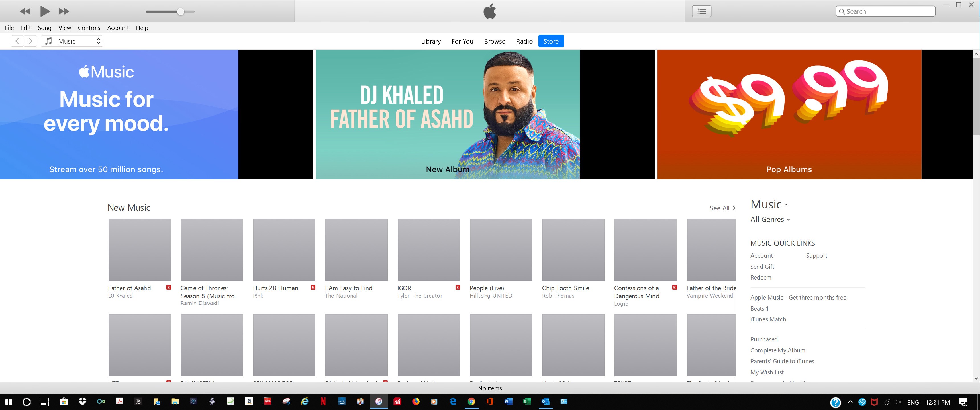Click the explicit badge next to IGOR
This screenshot has width=980, height=410.
coord(458,288)
